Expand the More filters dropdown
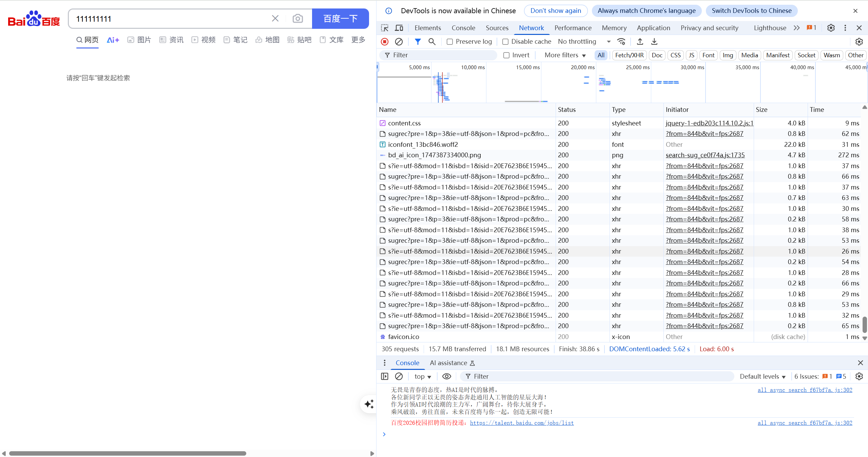This screenshot has height=457, width=868. coord(565,55)
